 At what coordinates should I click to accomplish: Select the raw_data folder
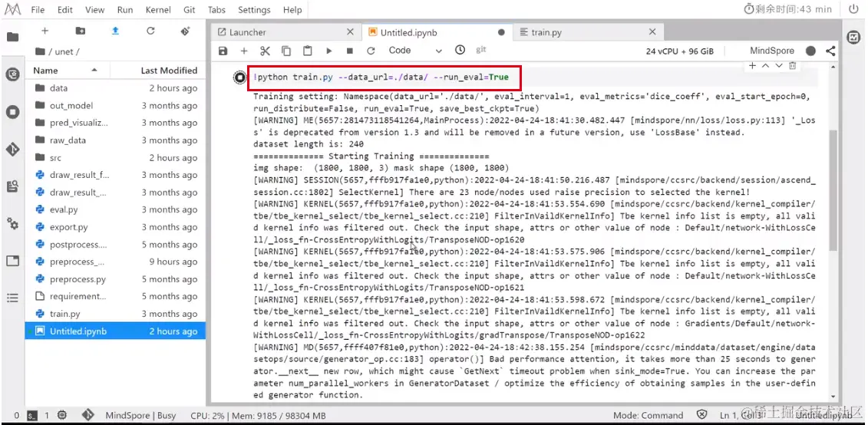tap(116, 140)
